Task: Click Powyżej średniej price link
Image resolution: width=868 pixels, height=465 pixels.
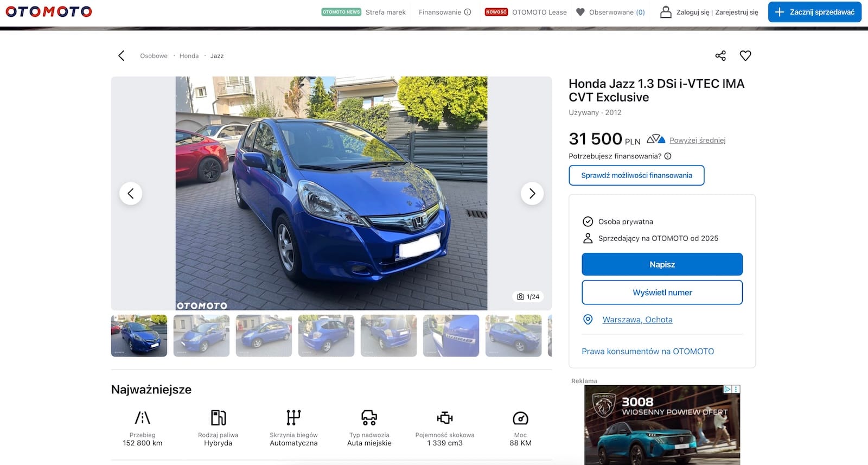Action: click(x=698, y=140)
